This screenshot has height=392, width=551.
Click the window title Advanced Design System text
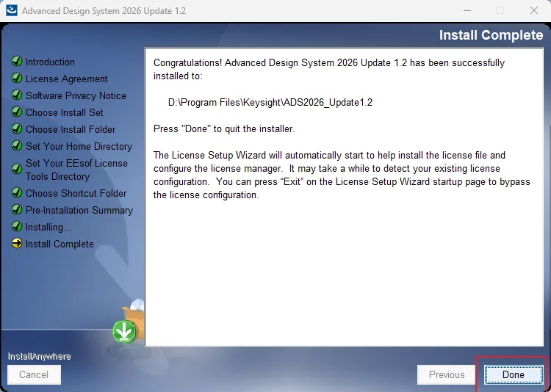click(104, 11)
